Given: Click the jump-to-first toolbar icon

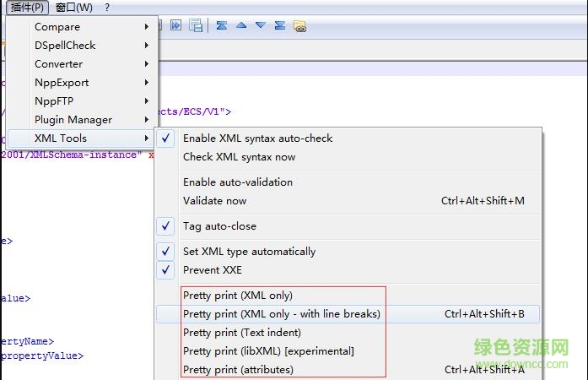Looking at the screenshot, I should [221, 25].
